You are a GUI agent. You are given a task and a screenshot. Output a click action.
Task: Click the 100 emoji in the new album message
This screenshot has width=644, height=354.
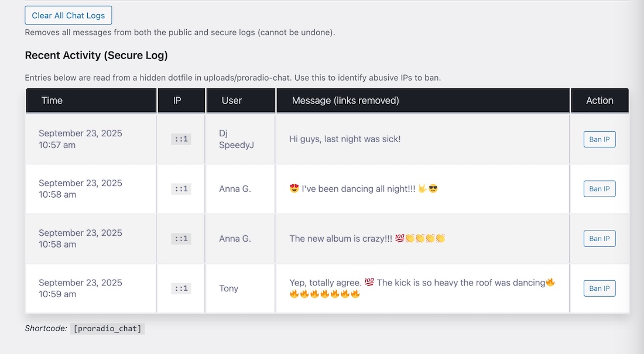pos(400,239)
